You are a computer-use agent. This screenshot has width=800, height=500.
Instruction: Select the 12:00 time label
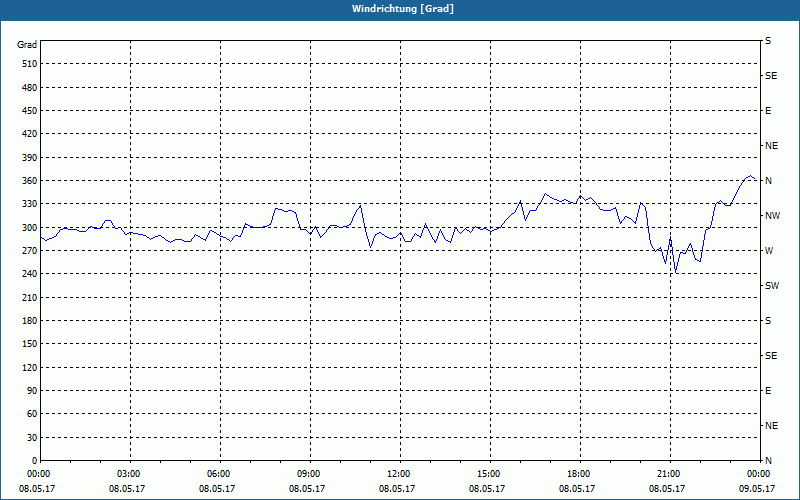(397, 474)
